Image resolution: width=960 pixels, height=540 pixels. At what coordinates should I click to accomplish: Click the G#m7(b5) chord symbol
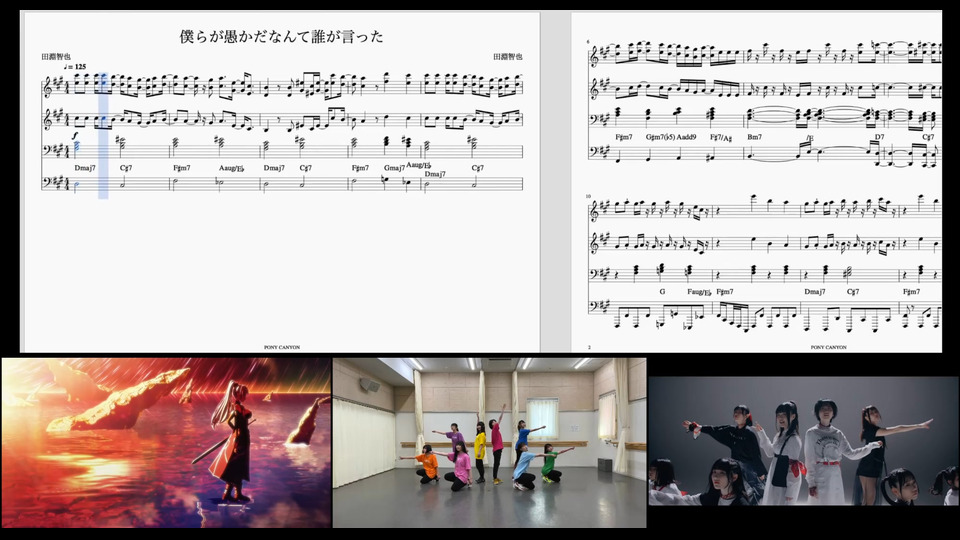tap(660, 137)
